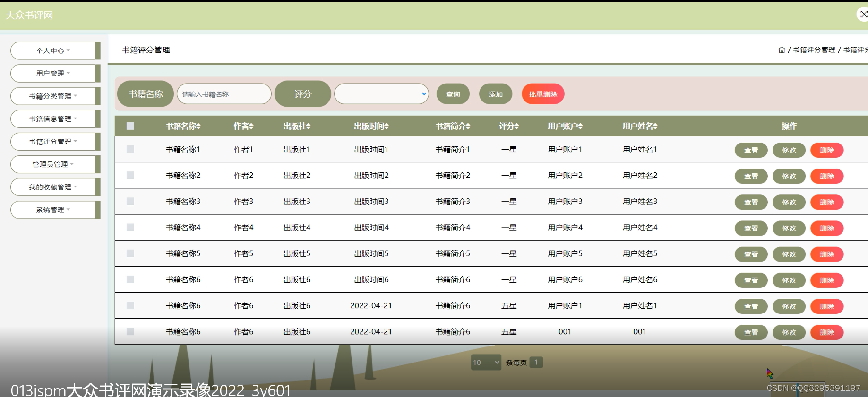
Task: Click the close icon at top right
Action: tap(863, 14)
